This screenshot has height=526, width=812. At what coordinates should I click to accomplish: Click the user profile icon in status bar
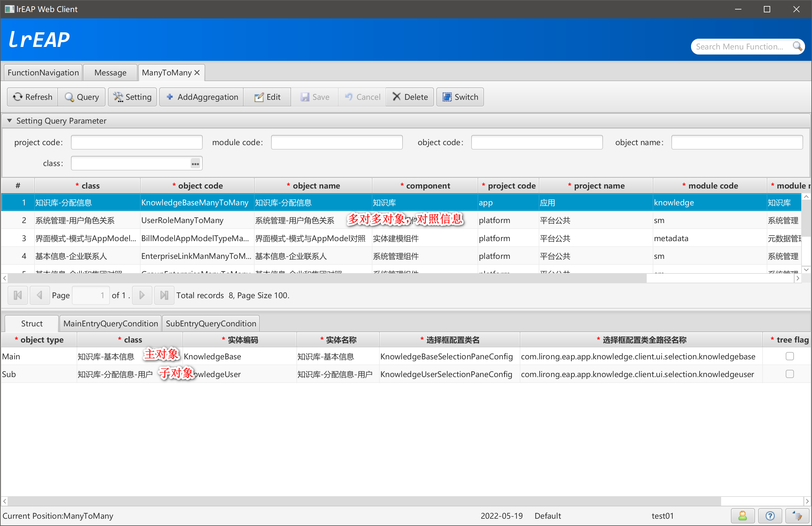tap(742, 516)
